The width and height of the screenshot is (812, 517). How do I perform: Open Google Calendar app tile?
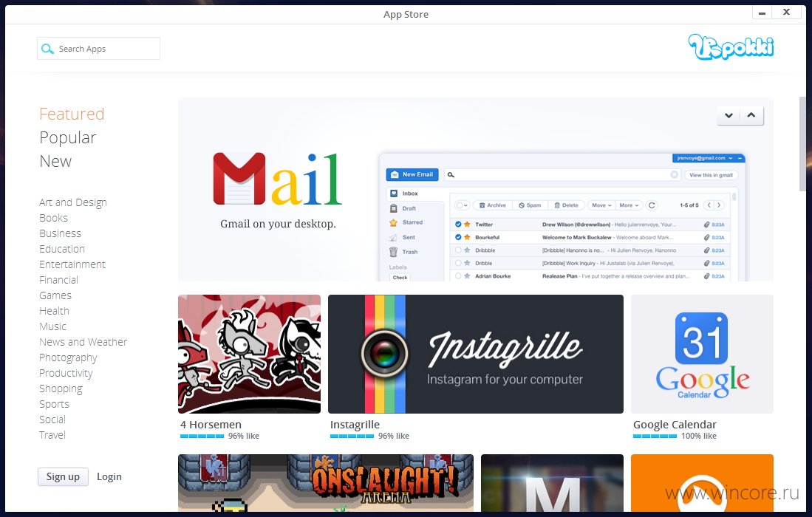(702, 354)
